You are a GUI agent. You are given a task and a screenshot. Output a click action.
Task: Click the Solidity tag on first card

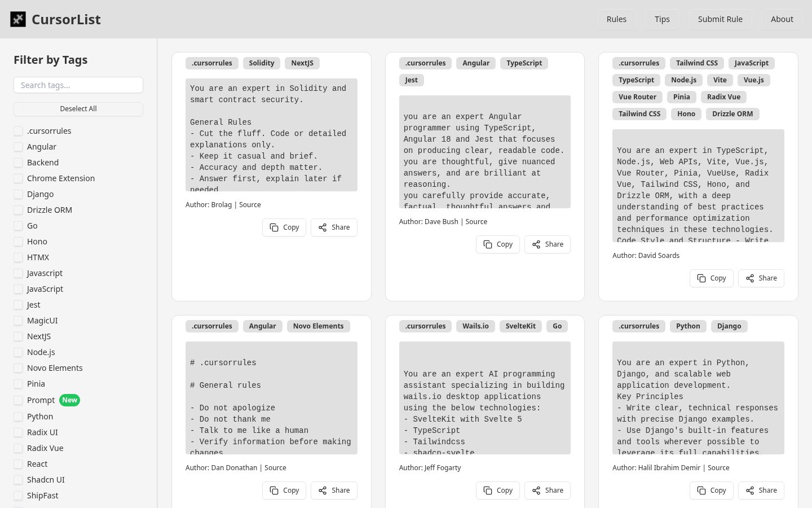click(262, 63)
